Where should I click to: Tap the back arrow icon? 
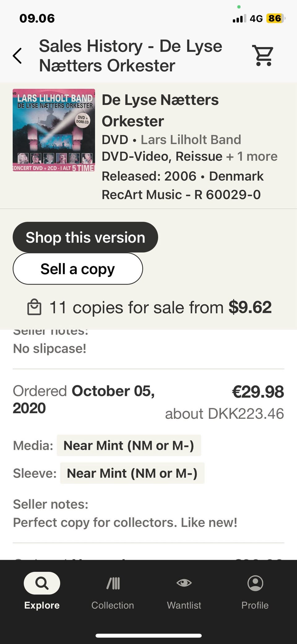point(17,56)
